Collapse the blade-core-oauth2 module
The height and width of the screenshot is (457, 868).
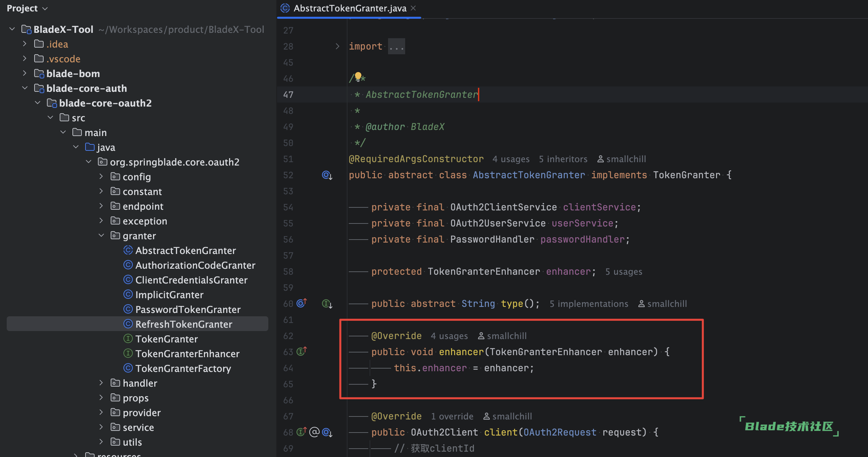38,103
